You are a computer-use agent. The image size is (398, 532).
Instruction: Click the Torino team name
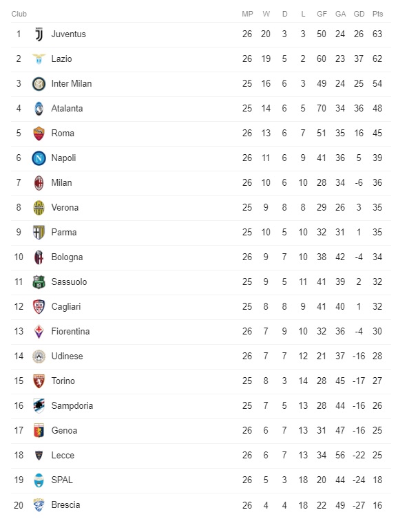pyautogui.click(x=63, y=381)
